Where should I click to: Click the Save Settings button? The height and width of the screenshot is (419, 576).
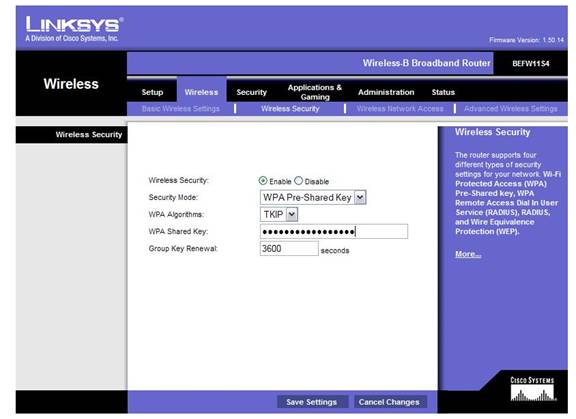[312, 402]
